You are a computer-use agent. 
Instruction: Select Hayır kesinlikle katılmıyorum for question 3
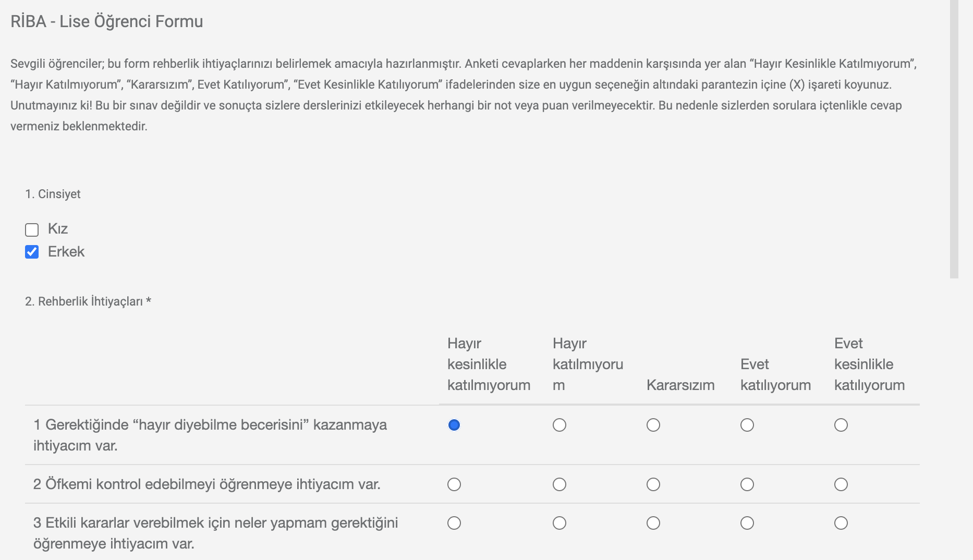click(x=453, y=522)
